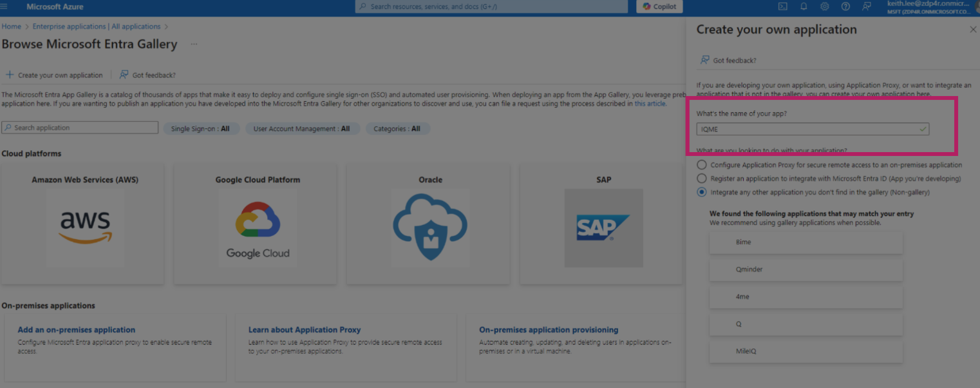The height and width of the screenshot is (388, 980).
Task: Open the Categories filter
Action: pos(397,129)
